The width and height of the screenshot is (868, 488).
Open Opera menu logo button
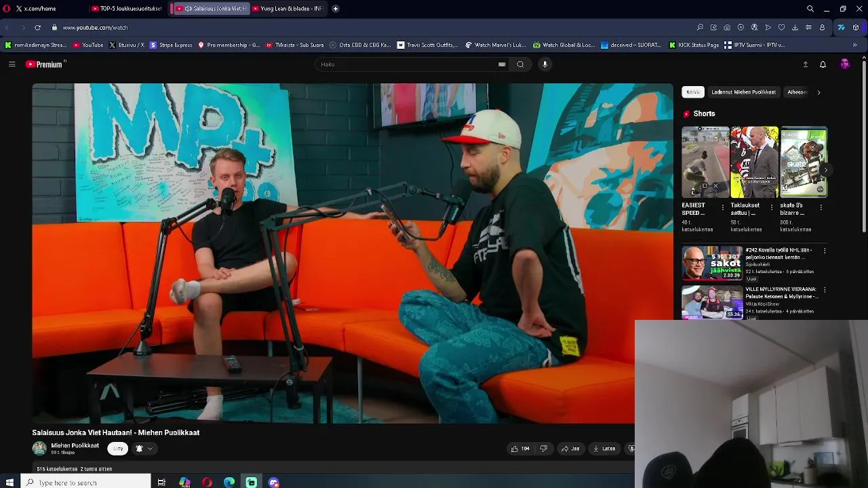pyautogui.click(x=6, y=9)
